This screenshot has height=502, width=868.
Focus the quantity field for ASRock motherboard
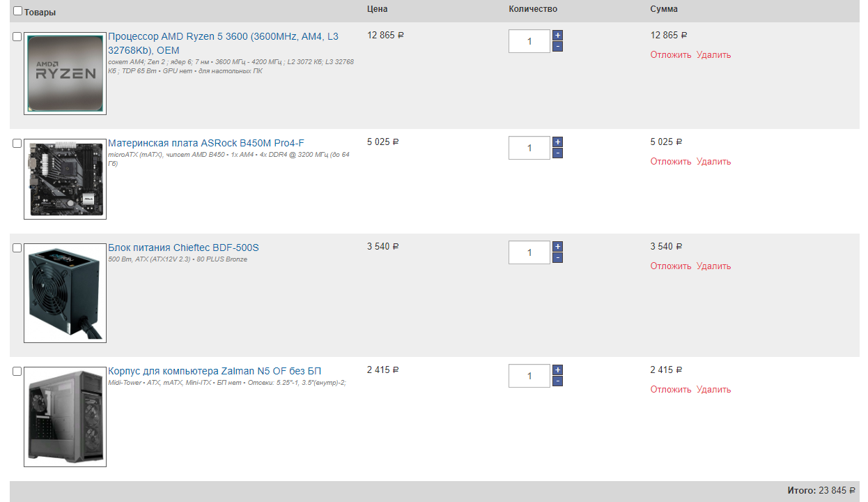[x=529, y=148]
